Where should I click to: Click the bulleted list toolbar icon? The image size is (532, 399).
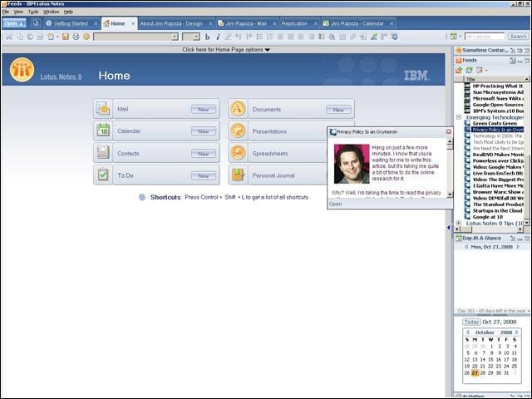[259, 37]
